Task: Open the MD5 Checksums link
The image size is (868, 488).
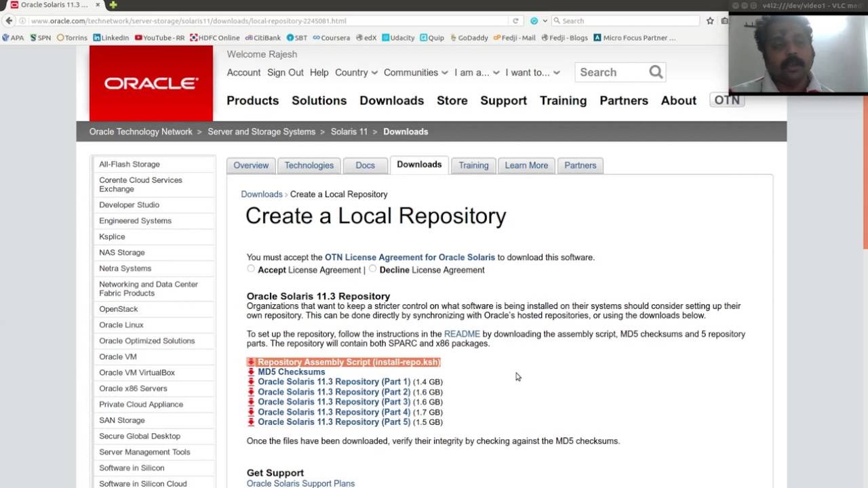Action: pos(292,372)
